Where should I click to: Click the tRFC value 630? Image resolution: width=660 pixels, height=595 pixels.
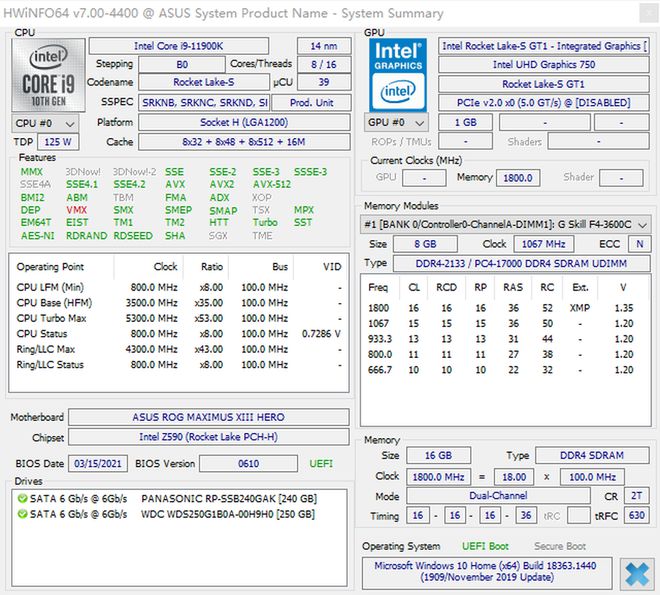[x=636, y=515]
